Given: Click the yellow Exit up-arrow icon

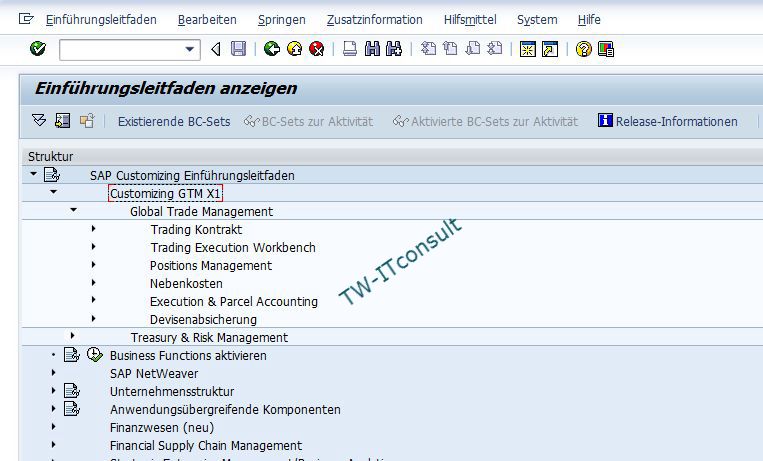Looking at the screenshot, I should (x=294, y=49).
